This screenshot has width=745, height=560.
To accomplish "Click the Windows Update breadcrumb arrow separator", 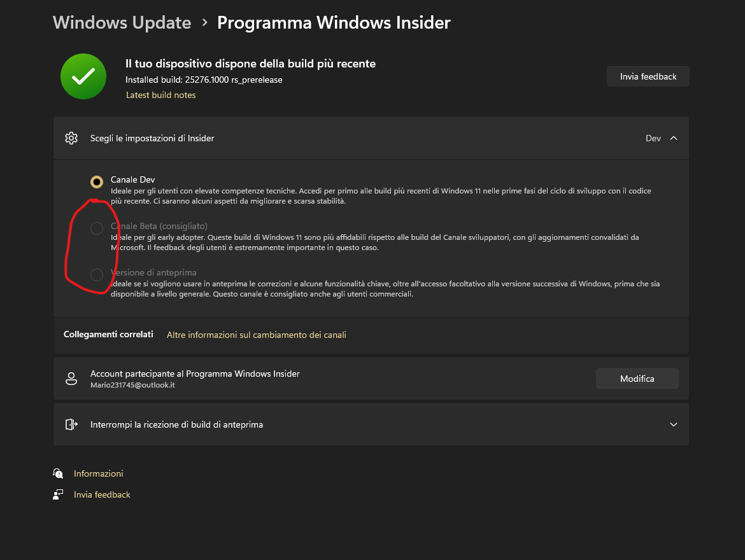I will click(202, 22).
